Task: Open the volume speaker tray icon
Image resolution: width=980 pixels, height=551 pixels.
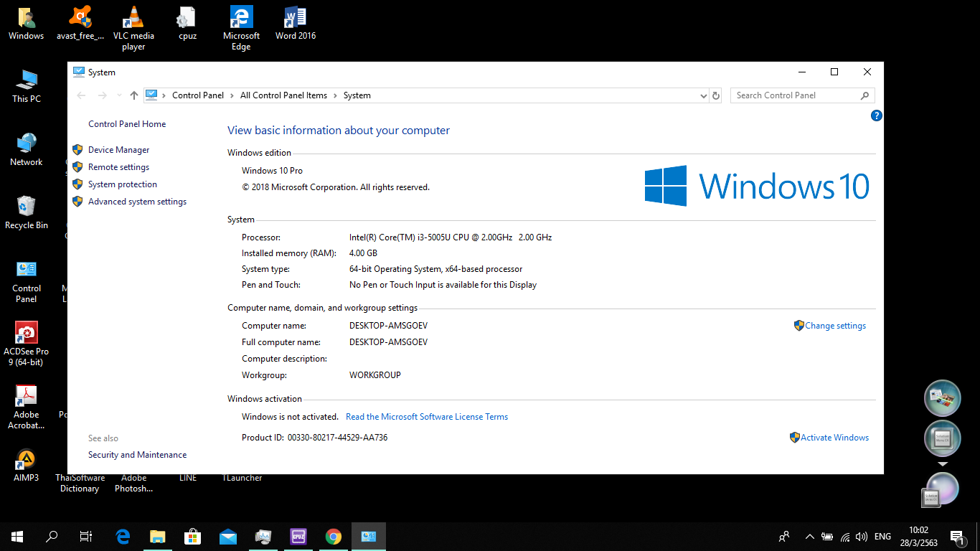Action: 862,536
